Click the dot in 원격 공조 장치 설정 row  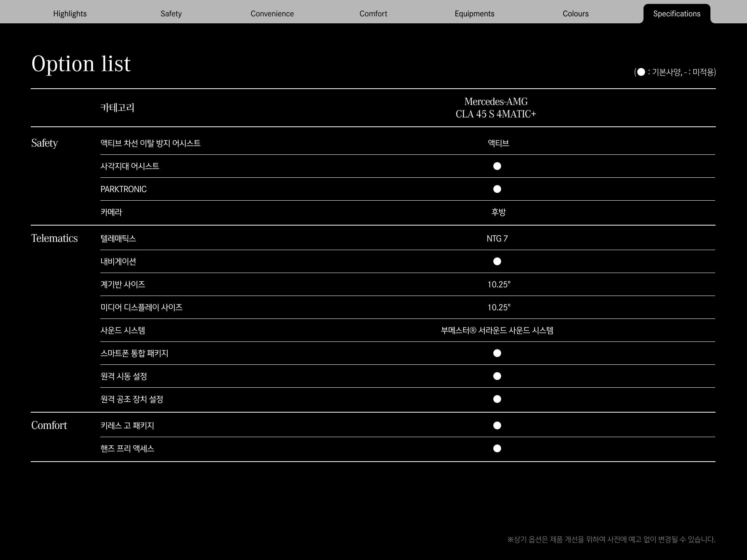[497, 399]
